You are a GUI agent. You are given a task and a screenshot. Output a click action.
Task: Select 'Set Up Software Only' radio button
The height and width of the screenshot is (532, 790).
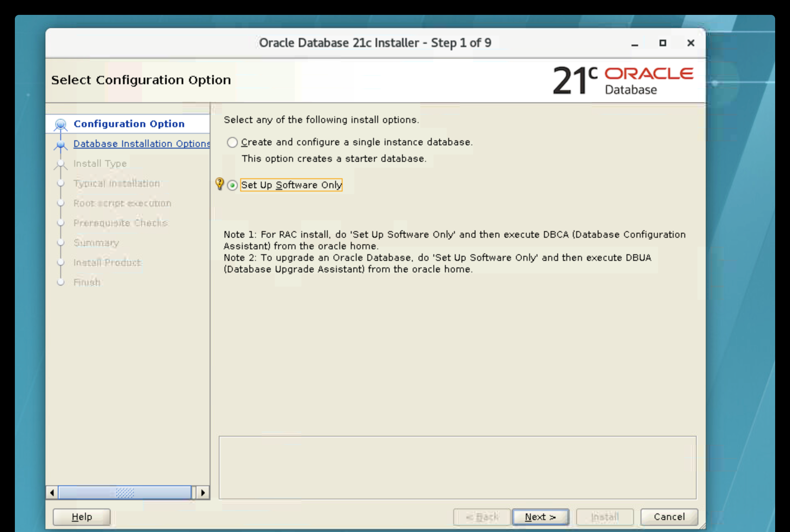[232, 185]
